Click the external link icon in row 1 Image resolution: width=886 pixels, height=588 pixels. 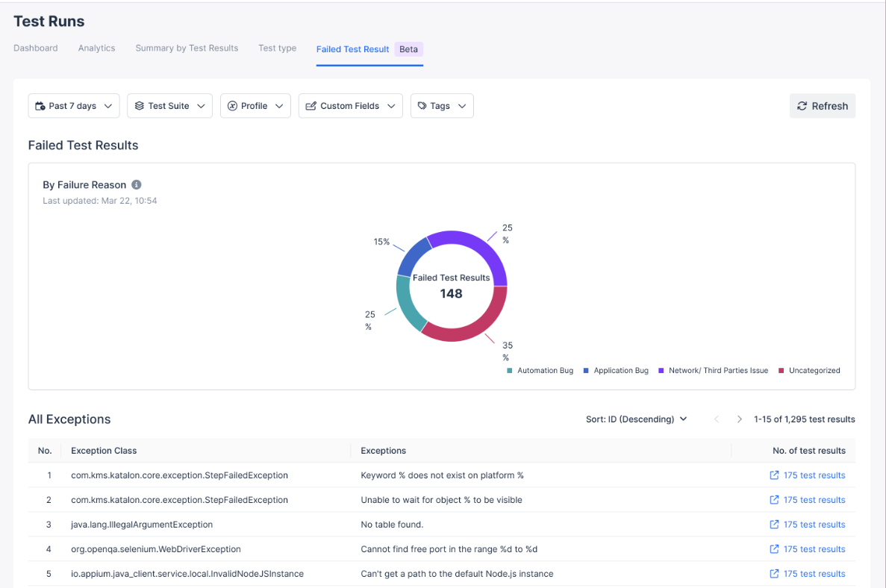point(774,475)
